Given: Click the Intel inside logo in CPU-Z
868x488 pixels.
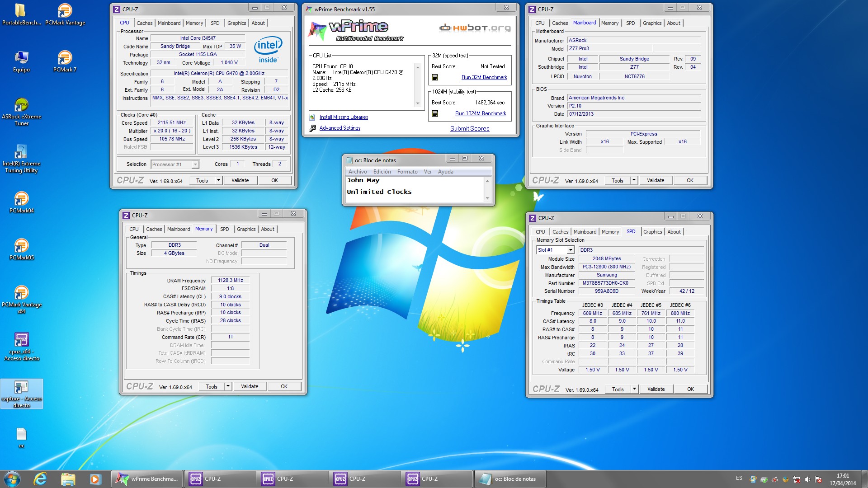Looking at the screenshot, I should (x=268, y=50).
